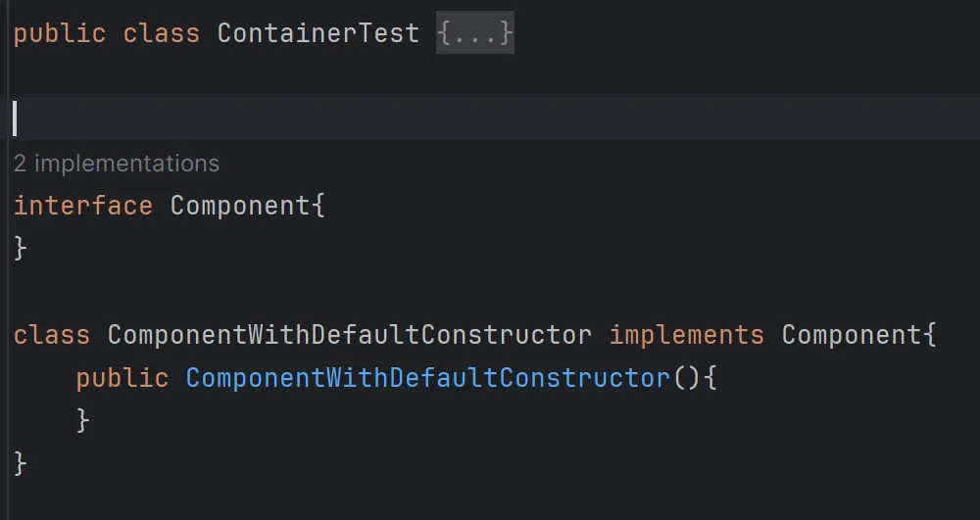Click the 'implements' keyword

click(x=686, y=335)
